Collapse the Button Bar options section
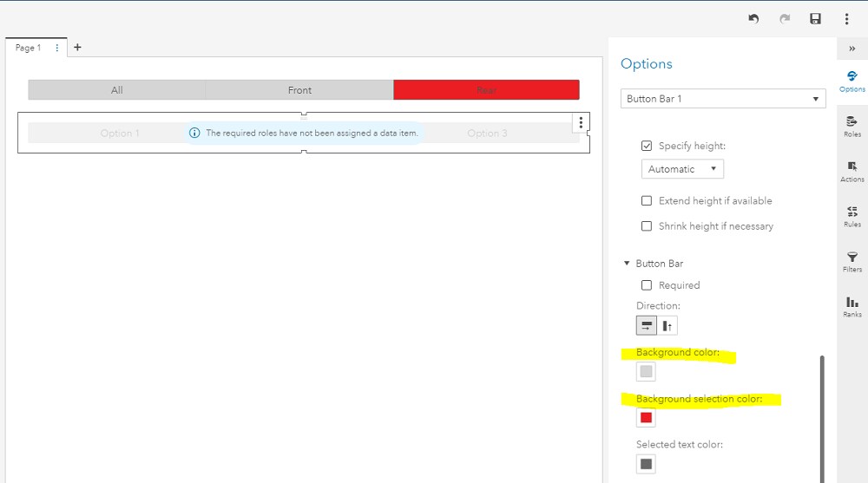Screen dimensions: 868x483 (x=627, y=264)
